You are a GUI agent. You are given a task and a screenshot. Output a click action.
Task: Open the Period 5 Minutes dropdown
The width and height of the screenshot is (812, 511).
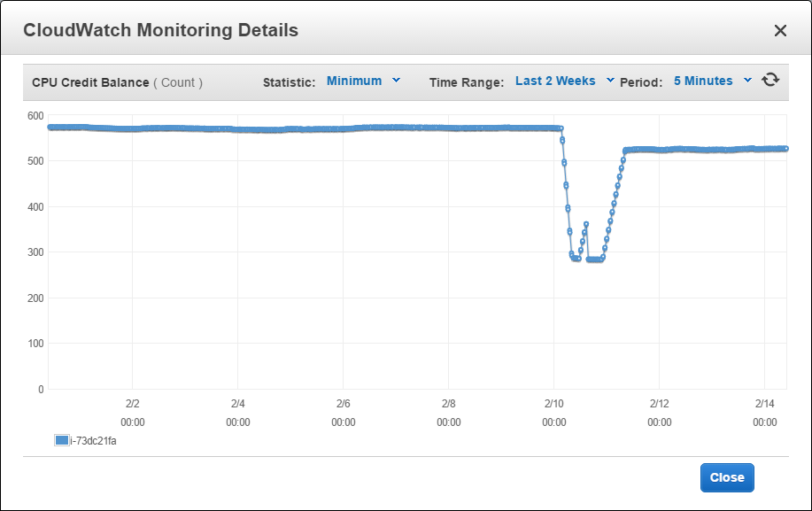[712, 81]
